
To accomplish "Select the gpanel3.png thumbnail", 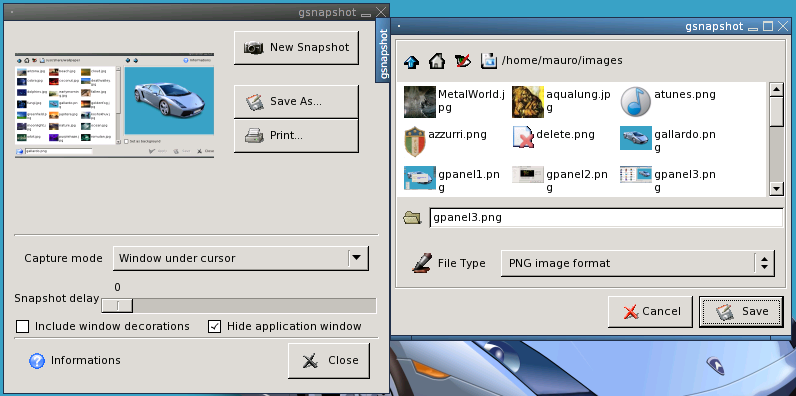I will pos(636,175).
